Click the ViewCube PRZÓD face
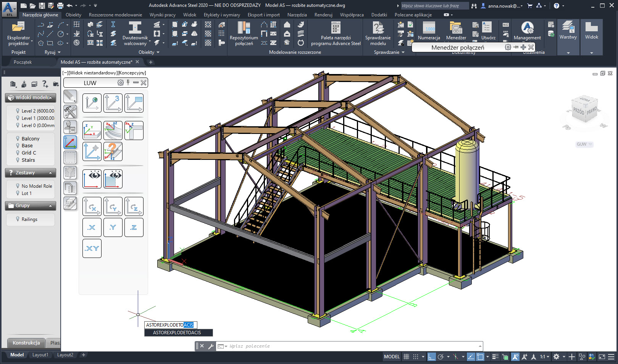 point(578,111)
